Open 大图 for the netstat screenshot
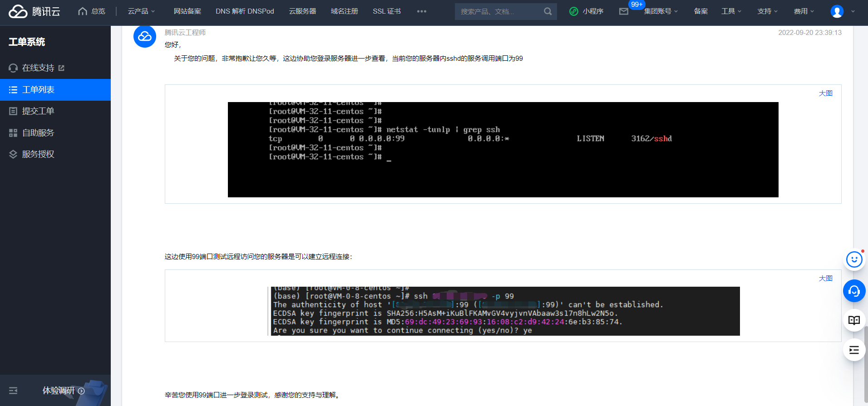This screenshot has width=868, height=406. (x=825, y=93)
